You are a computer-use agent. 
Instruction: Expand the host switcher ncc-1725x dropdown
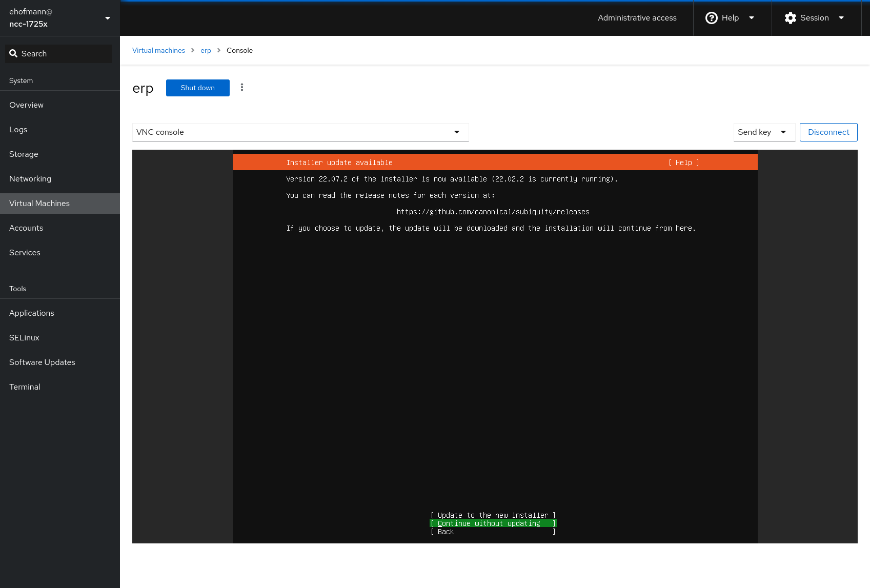point(107,18)
